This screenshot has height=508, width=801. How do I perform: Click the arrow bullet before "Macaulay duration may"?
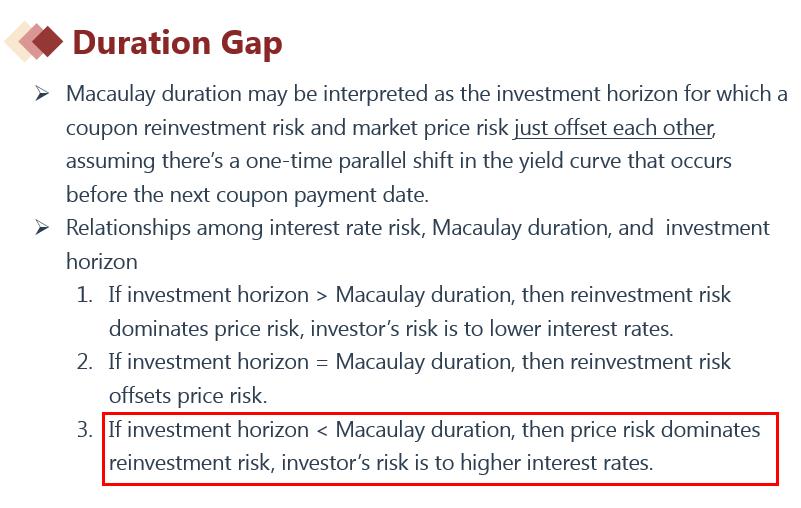click(x=42, y=93)
